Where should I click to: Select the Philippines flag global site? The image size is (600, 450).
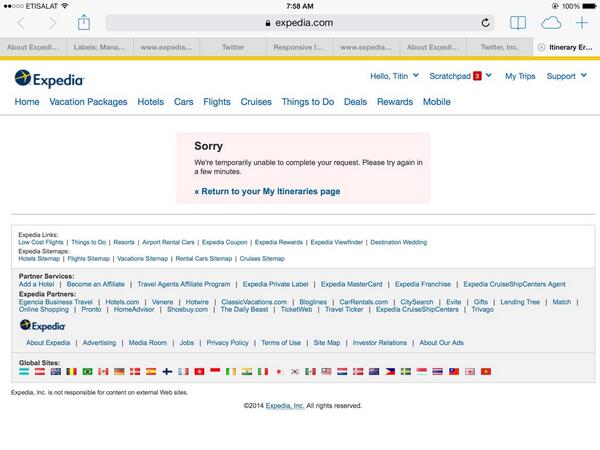[390, 372]
